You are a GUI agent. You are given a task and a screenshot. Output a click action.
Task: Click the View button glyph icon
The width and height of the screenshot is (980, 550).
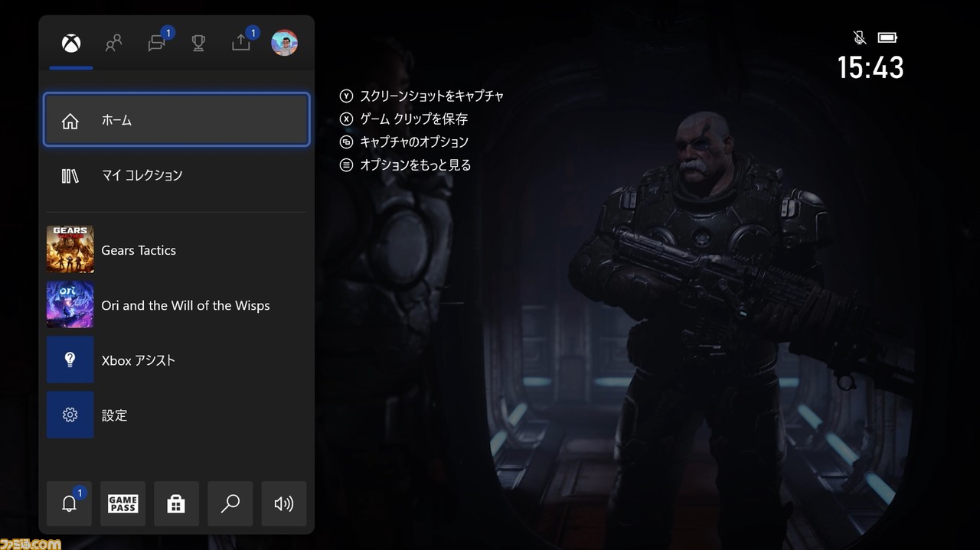click(x=347, y=142)
